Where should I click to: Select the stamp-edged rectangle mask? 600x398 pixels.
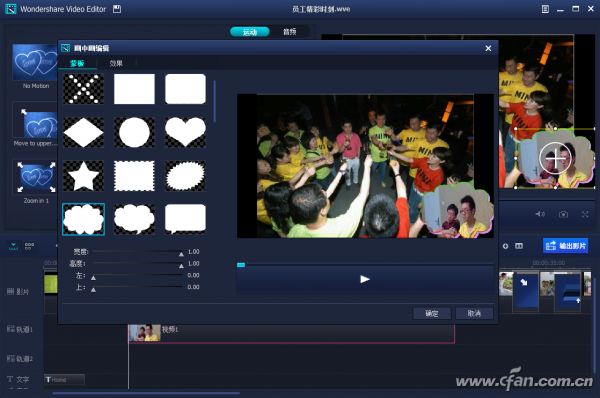[134, 176]
